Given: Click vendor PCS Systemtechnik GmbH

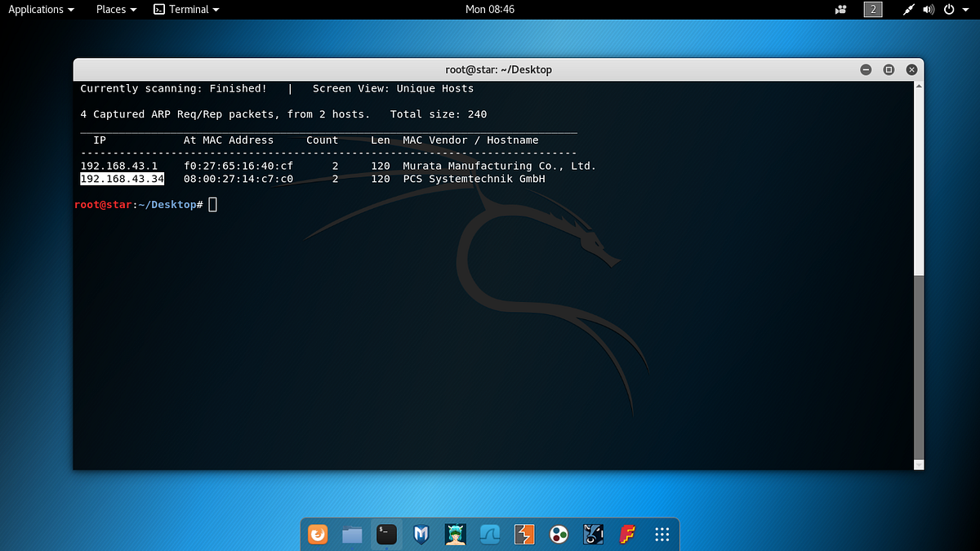Looking at the screenshot, I should coord(474,179).
